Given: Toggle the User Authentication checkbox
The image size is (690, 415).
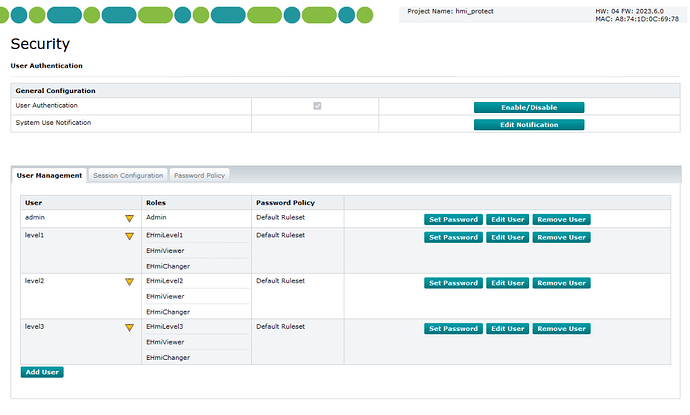Looking at the screenshot, I should click(317, 106).
